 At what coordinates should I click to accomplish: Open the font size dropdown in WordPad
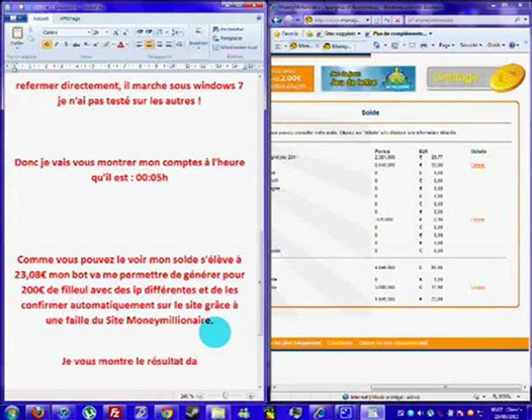tap(107, 32)
